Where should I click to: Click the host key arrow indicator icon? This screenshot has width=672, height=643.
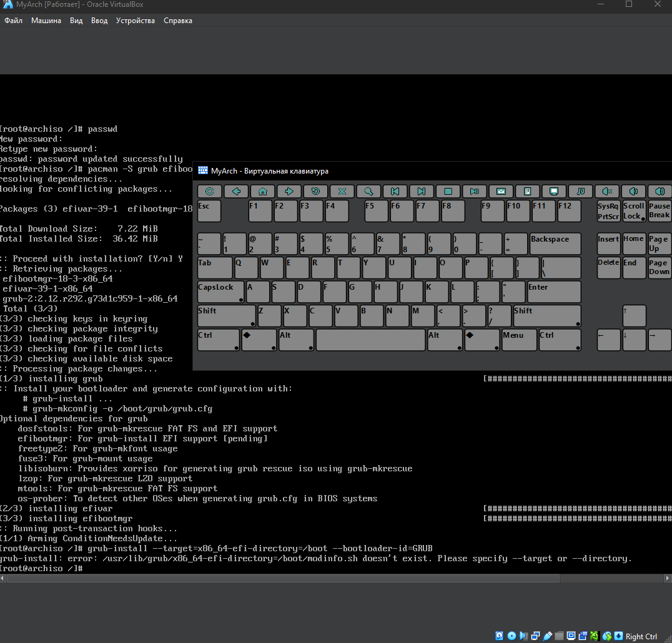pos(618,636)
